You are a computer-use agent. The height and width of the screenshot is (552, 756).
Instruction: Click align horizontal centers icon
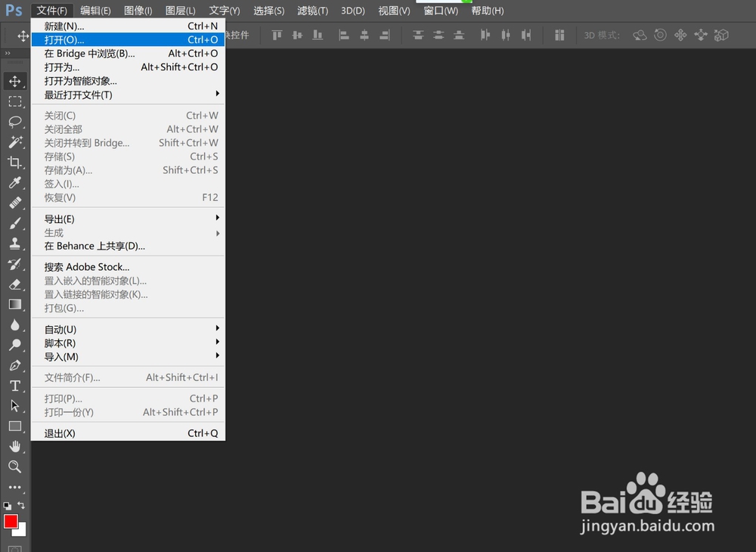(364, 36)
